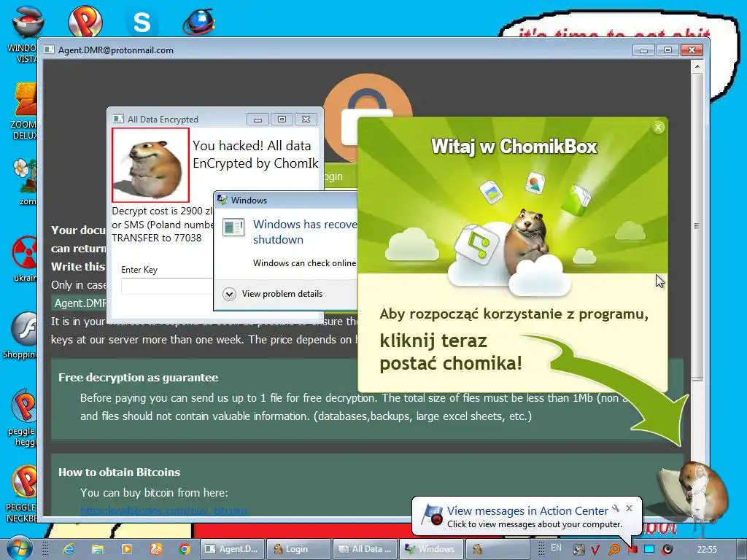
Task: Dismiss the Action Center balloon with X
Action: pyautogui.click(x=629, y=508)
